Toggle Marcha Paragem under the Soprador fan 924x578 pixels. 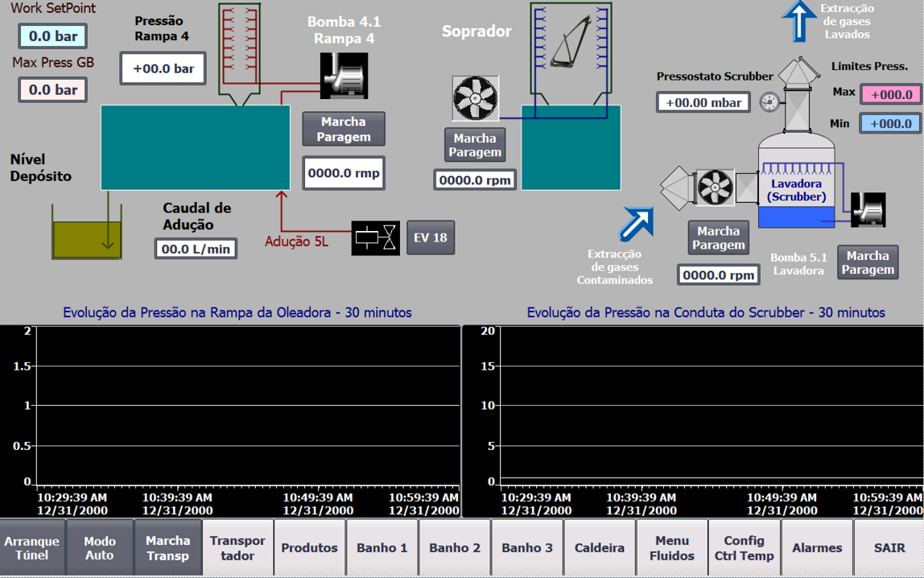tap(475, 145)
